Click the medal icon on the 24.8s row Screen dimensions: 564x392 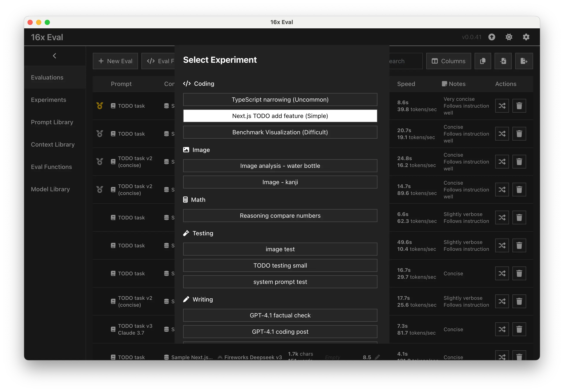(x=100, y=162)
